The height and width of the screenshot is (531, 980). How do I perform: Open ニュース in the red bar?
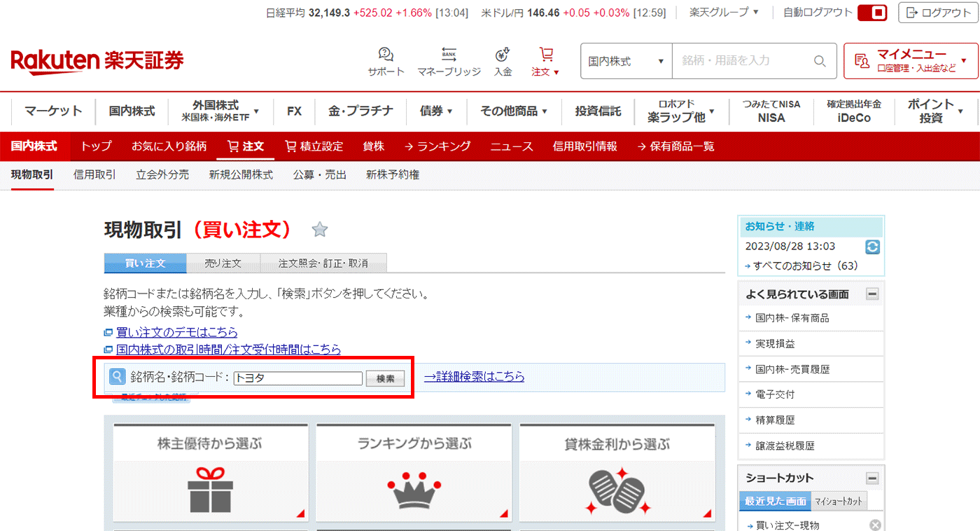coord(512,146)
